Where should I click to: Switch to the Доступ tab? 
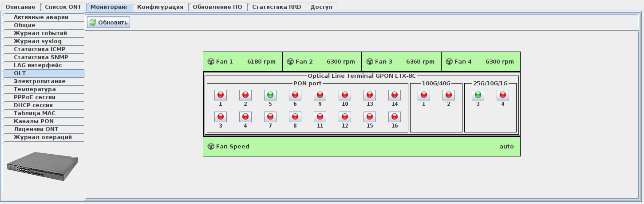(321, 7)
